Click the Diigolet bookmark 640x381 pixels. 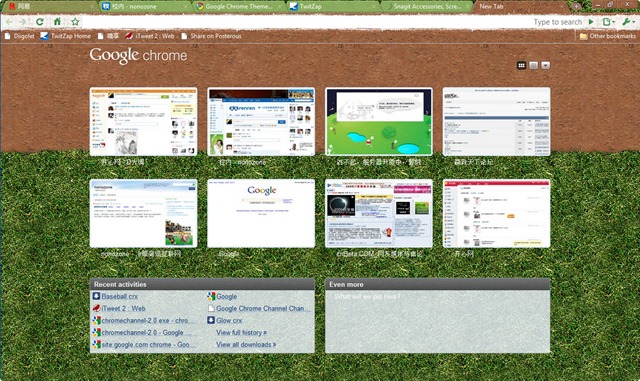click(x=20, y=36)
